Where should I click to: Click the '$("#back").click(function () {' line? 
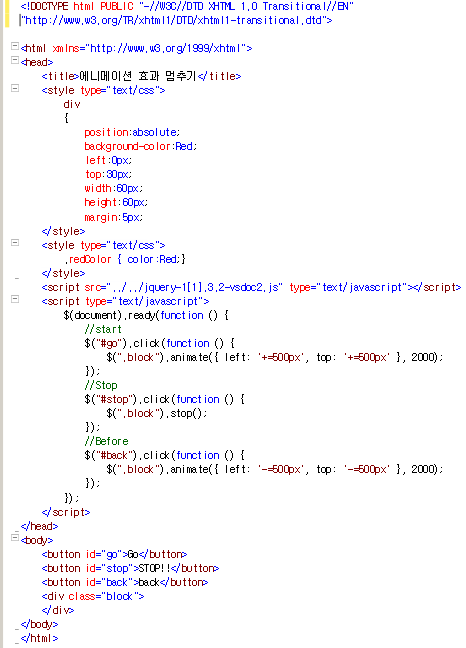pos(164,455)
